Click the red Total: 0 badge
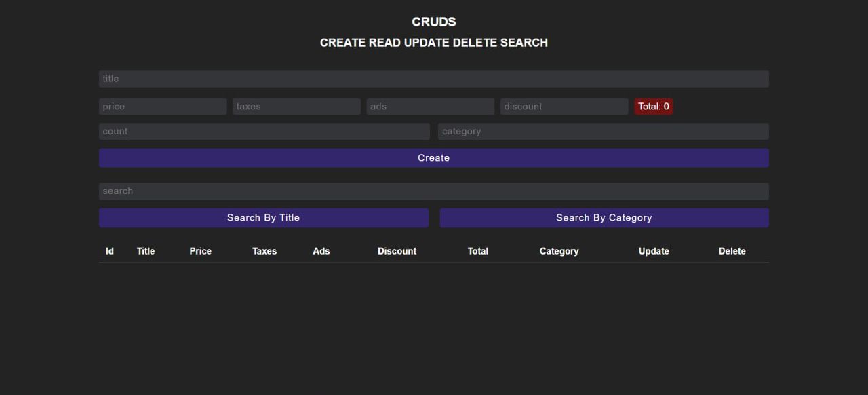The height and width of the screenshot is (395, 868). click(653, 107)
